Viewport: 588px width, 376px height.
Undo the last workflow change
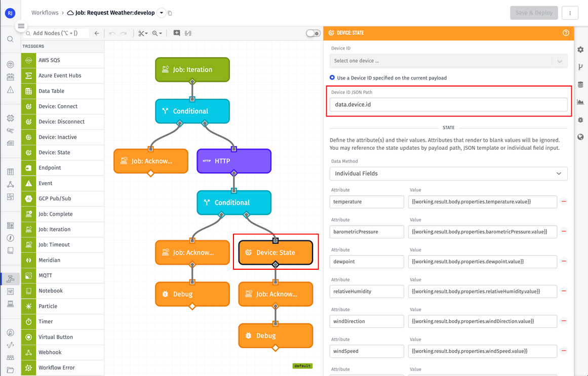pos(112,33)
